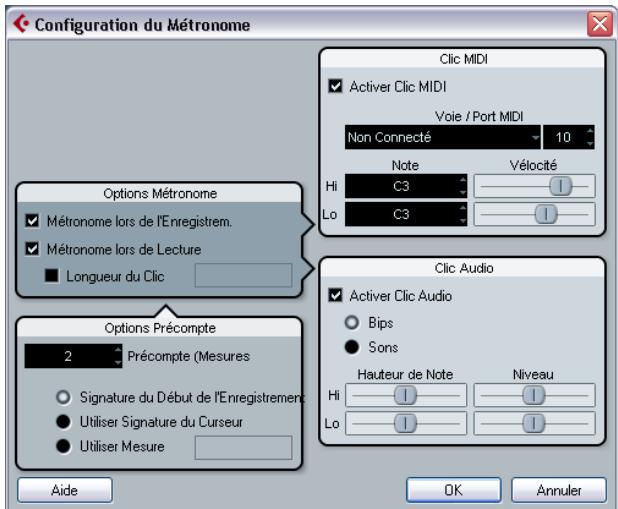Increase Lo note with up arrow
This screenshot has height=509, width=618.
point(463,208)
